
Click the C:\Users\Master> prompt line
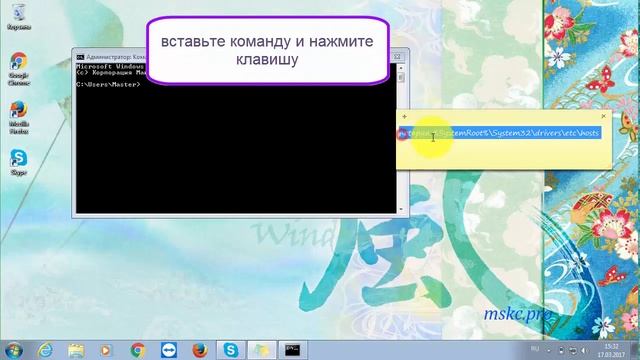pyautogui.click(x=108, y=84)
